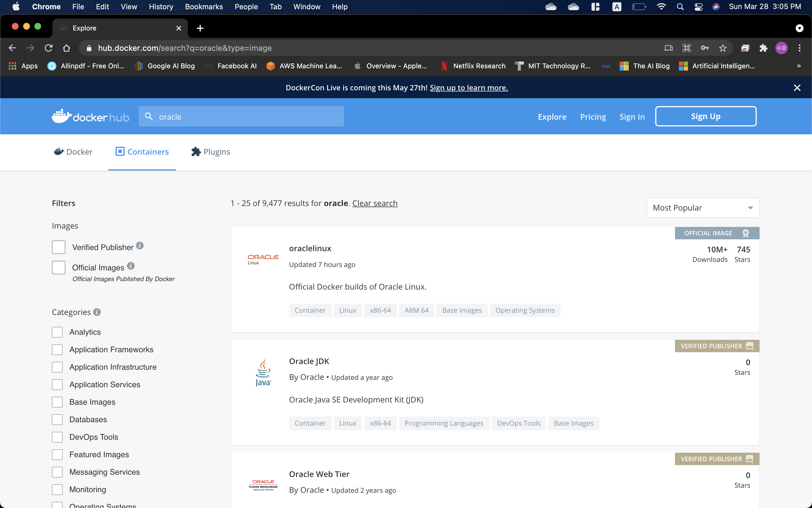Screen dimensions: 812x508
Task: Reload the current page
Action: (x=49, y=48)
